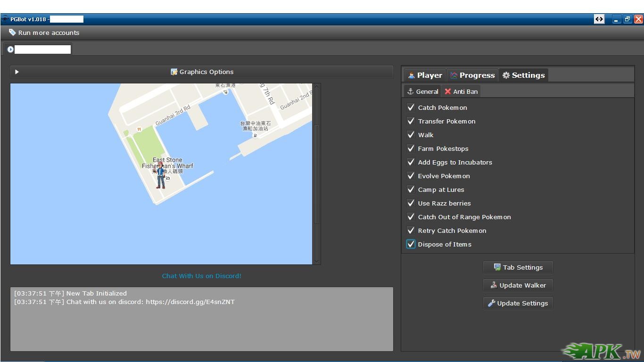Click the trainer character on the map
This screenshot has height=362, width=644.
[161, 175]
